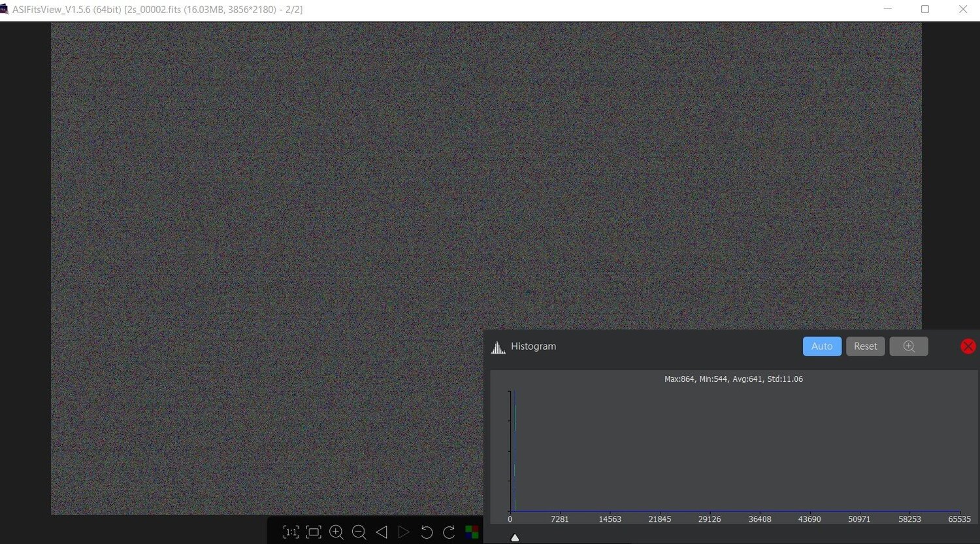Click the histogram axis label 36408
The height and width of the screenshot is (544, 980).
coord(760,519)
